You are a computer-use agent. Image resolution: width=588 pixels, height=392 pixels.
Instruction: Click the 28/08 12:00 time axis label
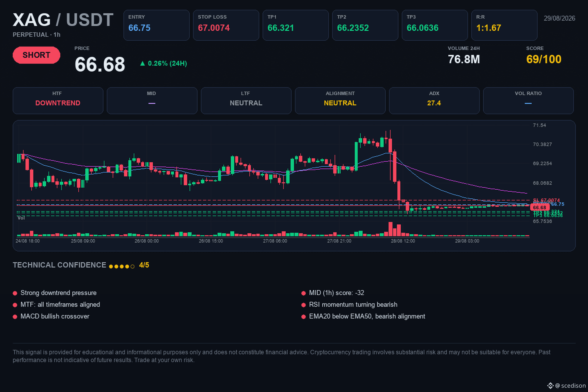tap(403, 241)
